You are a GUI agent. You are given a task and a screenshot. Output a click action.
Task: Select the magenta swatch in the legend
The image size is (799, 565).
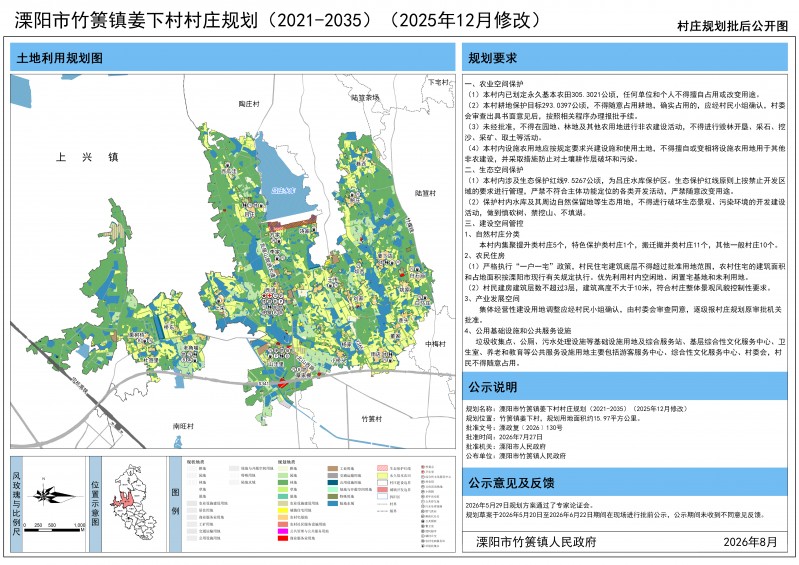point(283,531)
